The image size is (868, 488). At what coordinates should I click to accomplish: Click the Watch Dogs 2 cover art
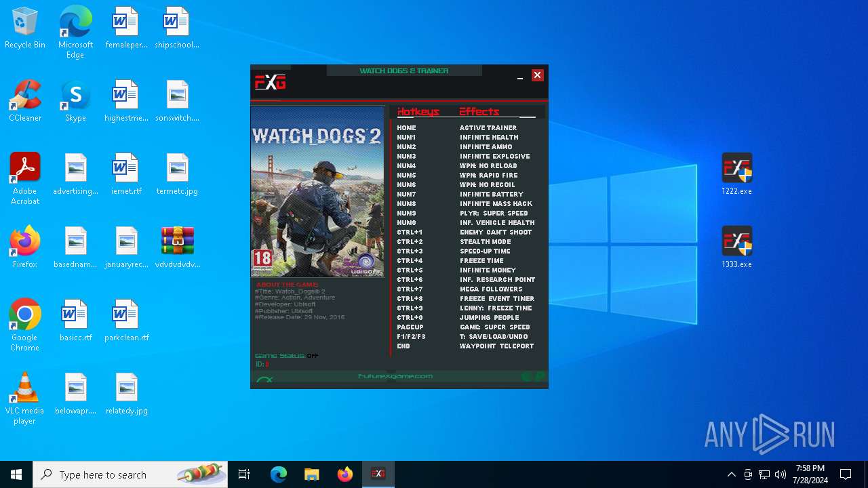tap(317, 191)
